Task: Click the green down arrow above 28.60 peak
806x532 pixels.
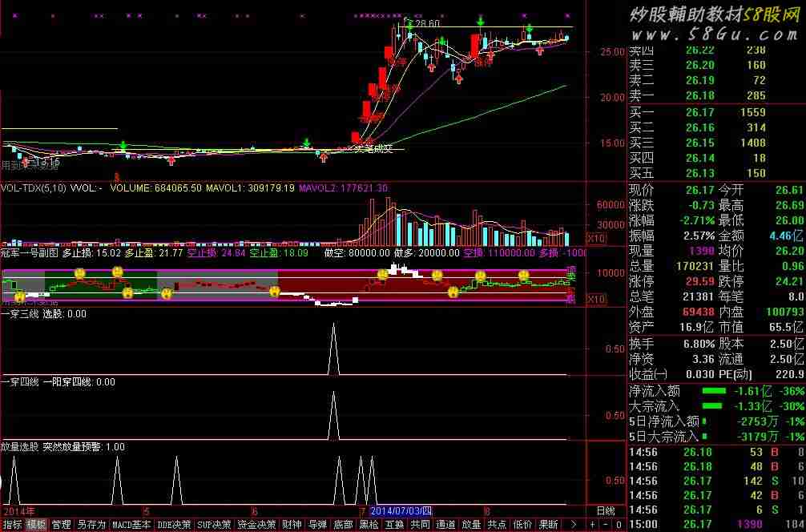Action: pos(409,24)
